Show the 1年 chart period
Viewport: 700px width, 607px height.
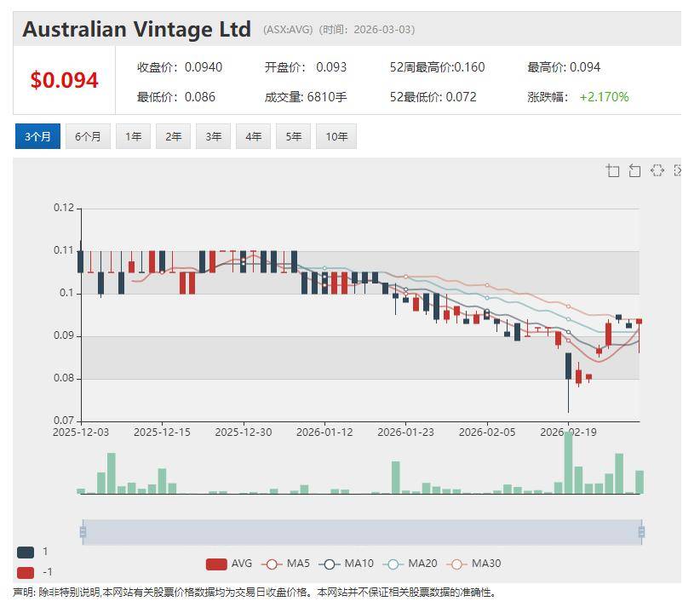[x=134, y=136]
